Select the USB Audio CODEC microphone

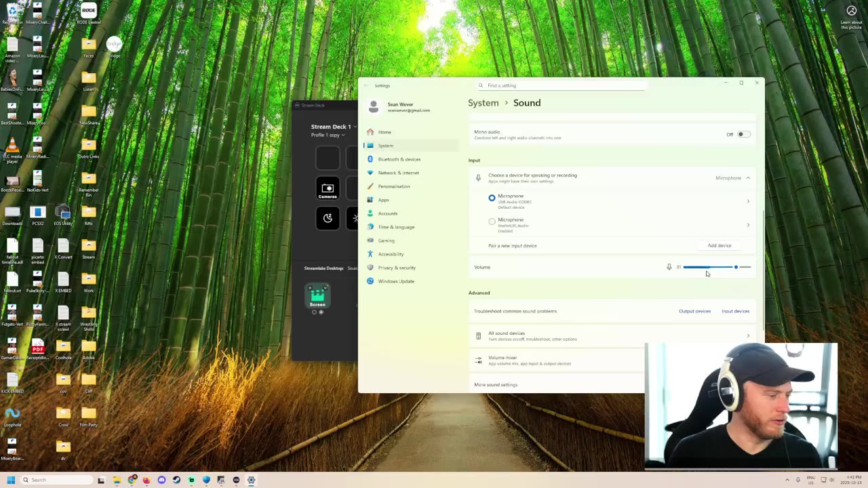point(492,198)
